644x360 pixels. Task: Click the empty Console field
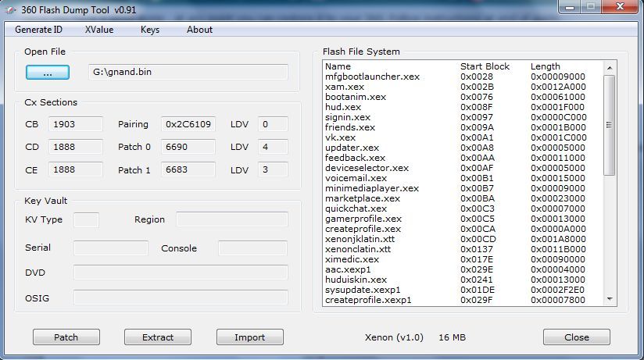pyautogui.click(x=253, y=248)
